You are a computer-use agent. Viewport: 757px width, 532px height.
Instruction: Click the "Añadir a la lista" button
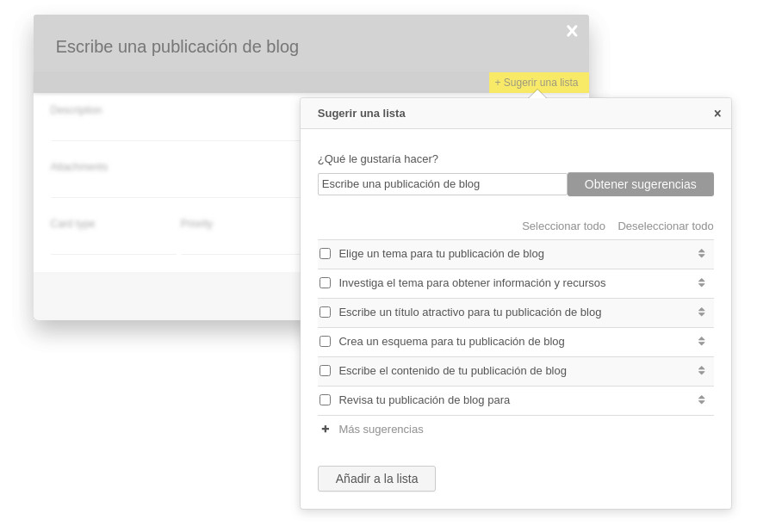(x=376, y=479)
